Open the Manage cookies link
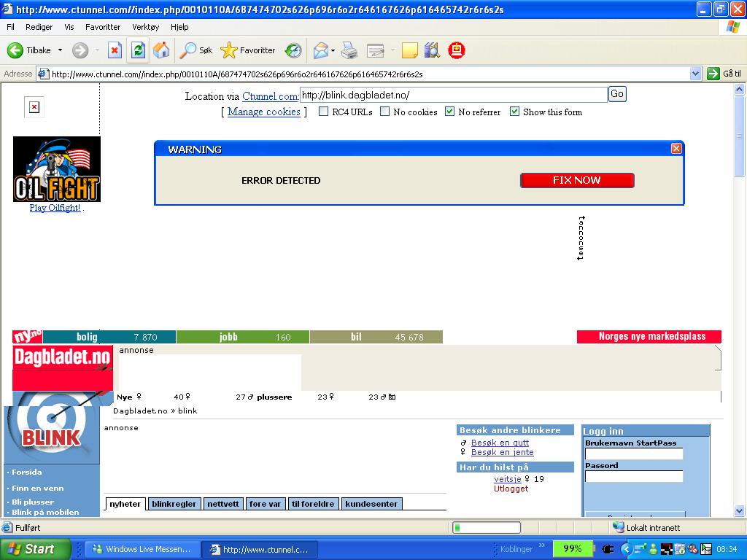 click(x=264, y=112)
